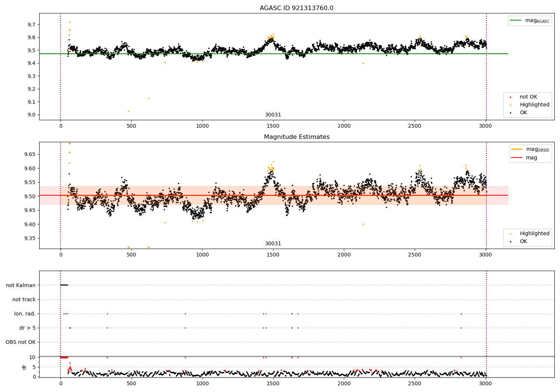This screenshot has width=560, height=392.
Task: Click the orange outlier point near magnitude 9.13
Action: [149, 98]
